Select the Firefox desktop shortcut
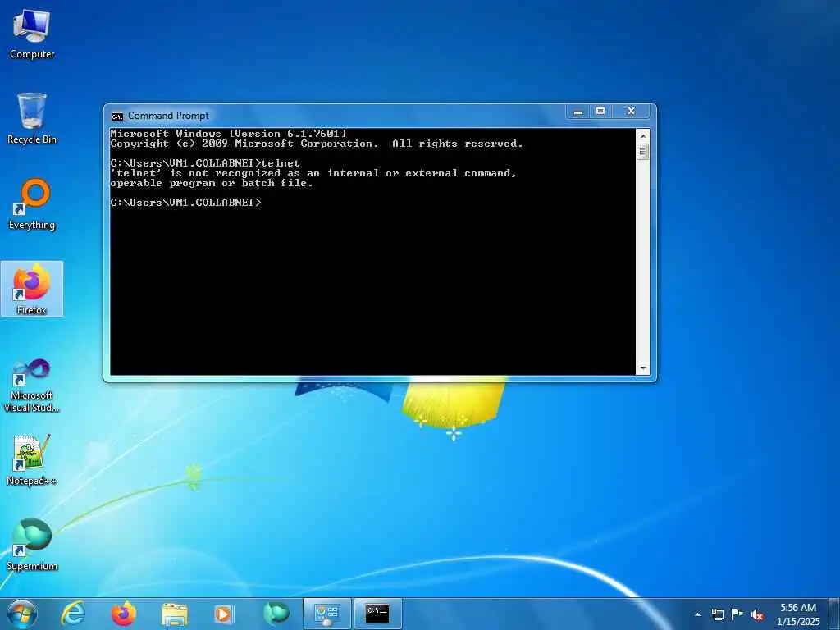 coord(32,290)
